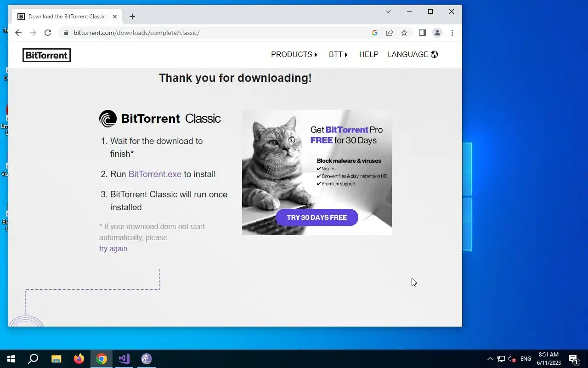Open the BitTorrent app in taskbar
The height and width of the screenshot is (368, 588).
pyautogui.click(x=147, y=359)
